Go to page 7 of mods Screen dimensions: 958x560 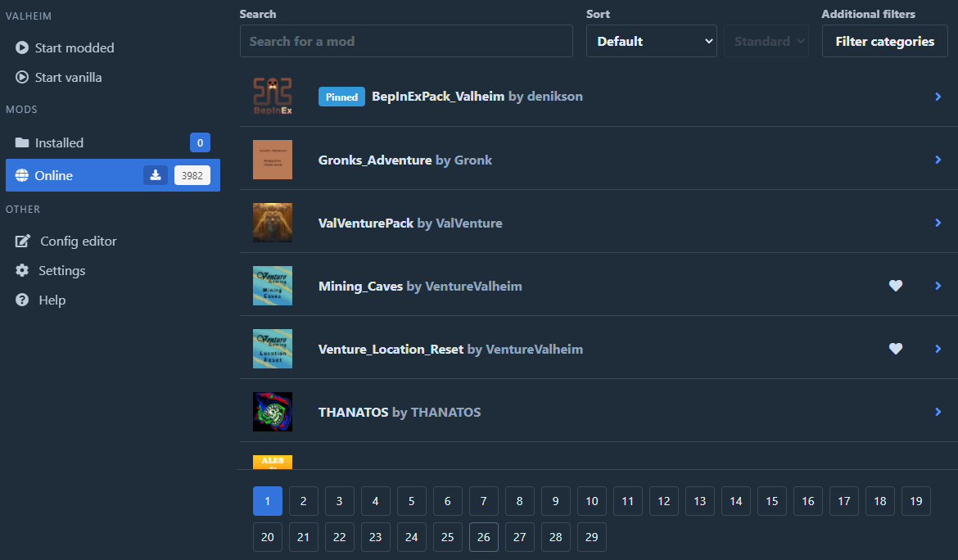[484, 501]
